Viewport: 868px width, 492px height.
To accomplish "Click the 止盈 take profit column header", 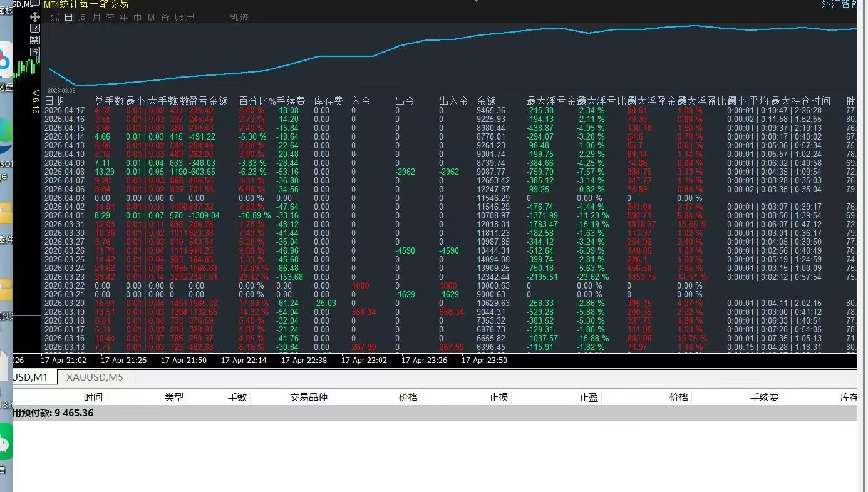I will pyautogui.click(x=589, y=397).
